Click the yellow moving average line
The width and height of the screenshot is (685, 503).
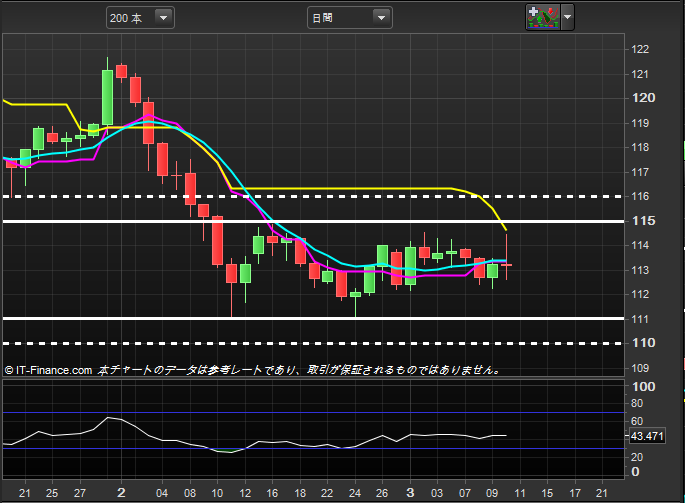(x=349, y=188)
